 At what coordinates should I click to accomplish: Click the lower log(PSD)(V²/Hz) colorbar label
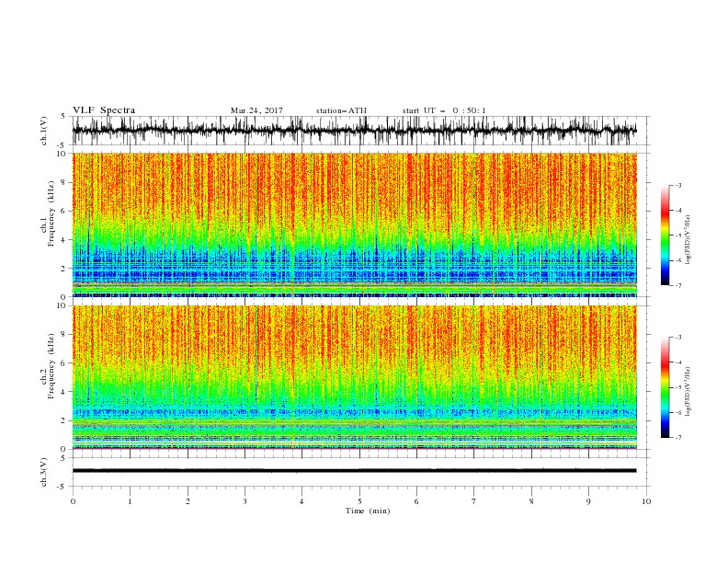tap(688, 391)
